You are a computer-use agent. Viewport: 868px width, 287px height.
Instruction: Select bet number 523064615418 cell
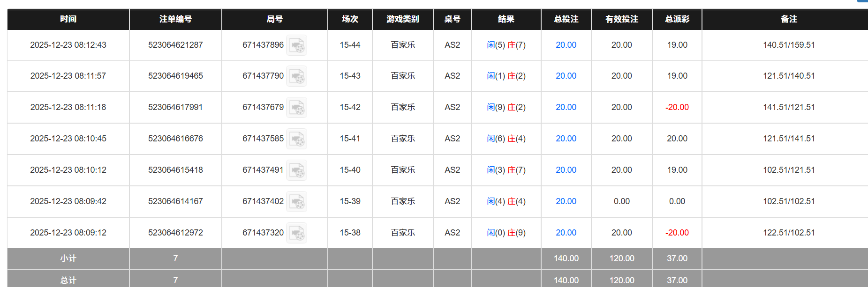175,170
